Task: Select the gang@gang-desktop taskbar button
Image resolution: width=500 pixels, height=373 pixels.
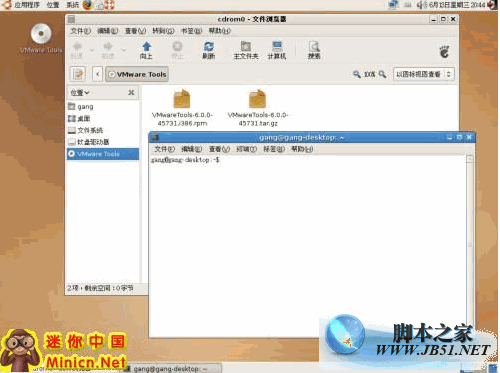Action: 172,369
